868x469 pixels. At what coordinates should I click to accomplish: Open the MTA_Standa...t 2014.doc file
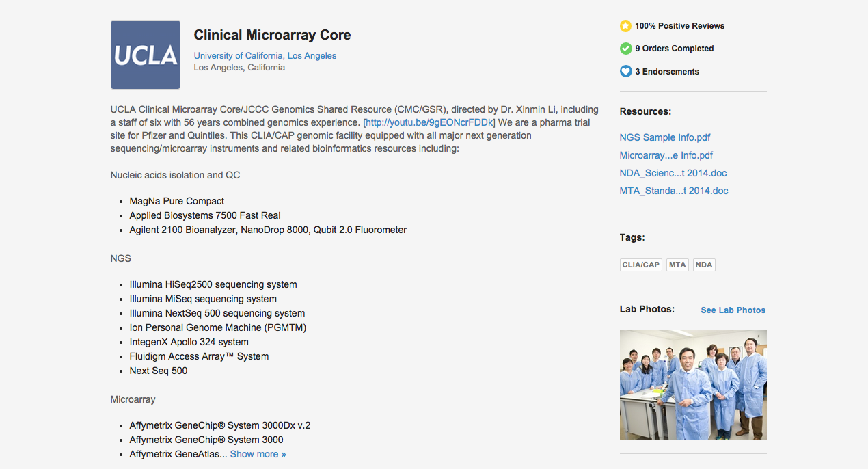pyautogui.click(x=674, y=191)
